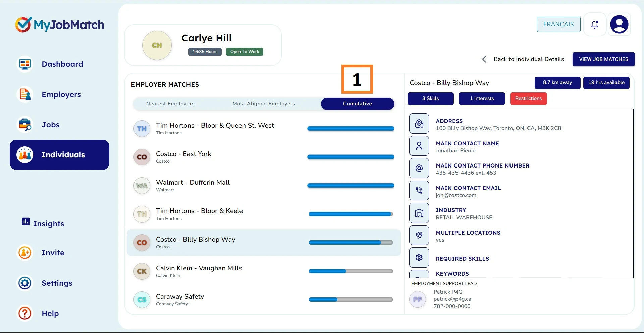Click the PP avatar of Patrick P4G
644x333 pixels.
(418, 299)
